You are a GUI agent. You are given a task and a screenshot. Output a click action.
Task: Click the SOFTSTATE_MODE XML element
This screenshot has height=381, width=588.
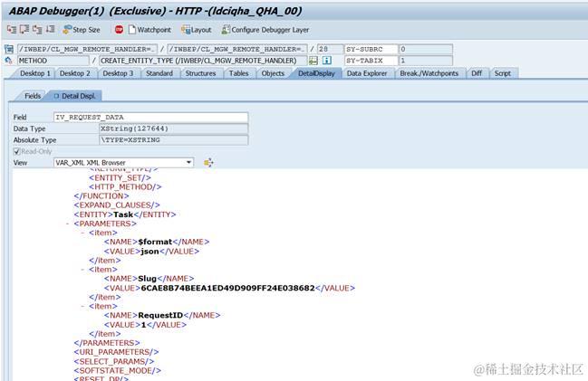click(x=118, y=370)
